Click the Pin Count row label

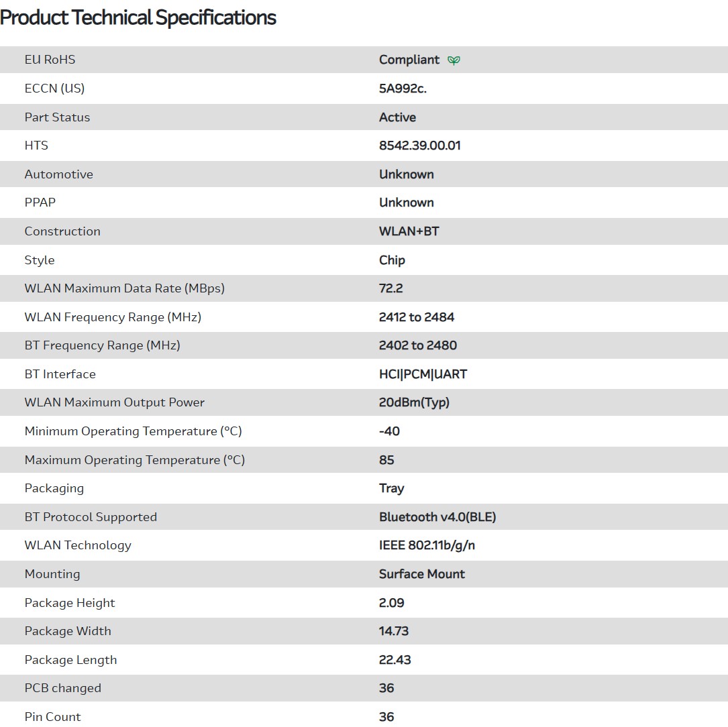click(x=52, y=717)
